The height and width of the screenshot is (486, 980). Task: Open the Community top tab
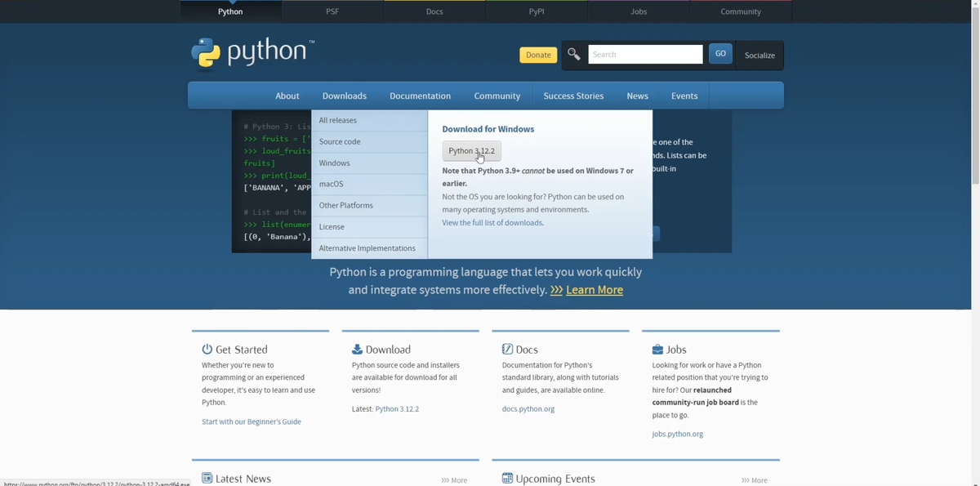point(741,11)
